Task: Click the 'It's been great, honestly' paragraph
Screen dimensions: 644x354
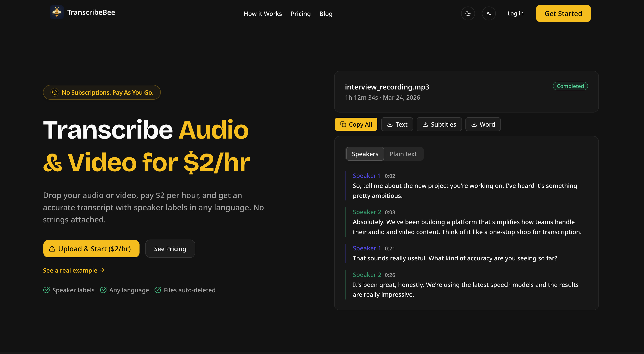Action: (x=465, y=289)
